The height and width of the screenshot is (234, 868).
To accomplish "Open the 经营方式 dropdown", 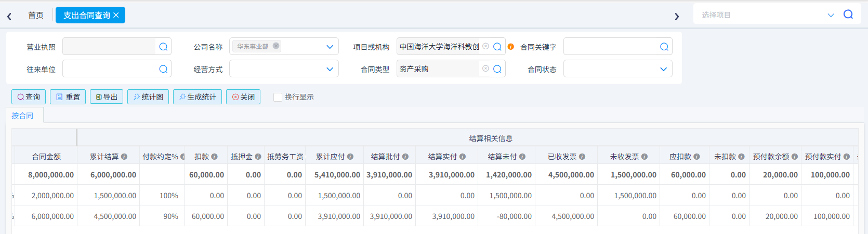I will 330,69.
